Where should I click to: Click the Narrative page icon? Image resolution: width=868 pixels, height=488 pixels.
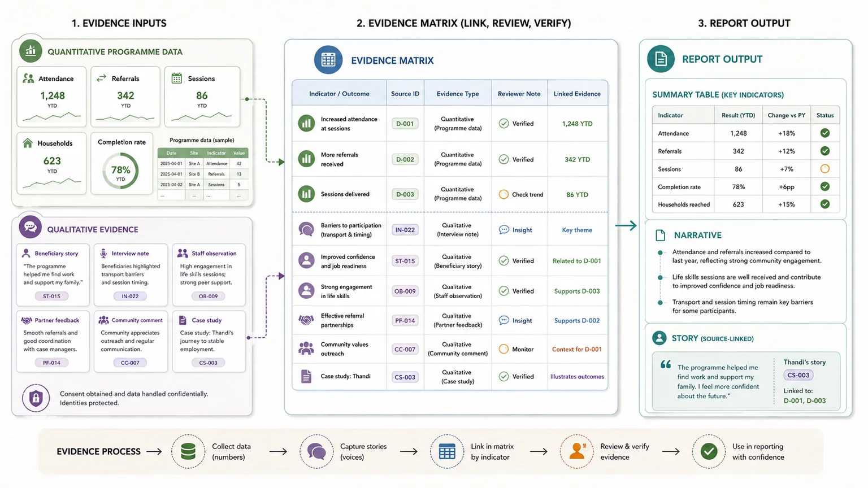(x=660, y=236)
